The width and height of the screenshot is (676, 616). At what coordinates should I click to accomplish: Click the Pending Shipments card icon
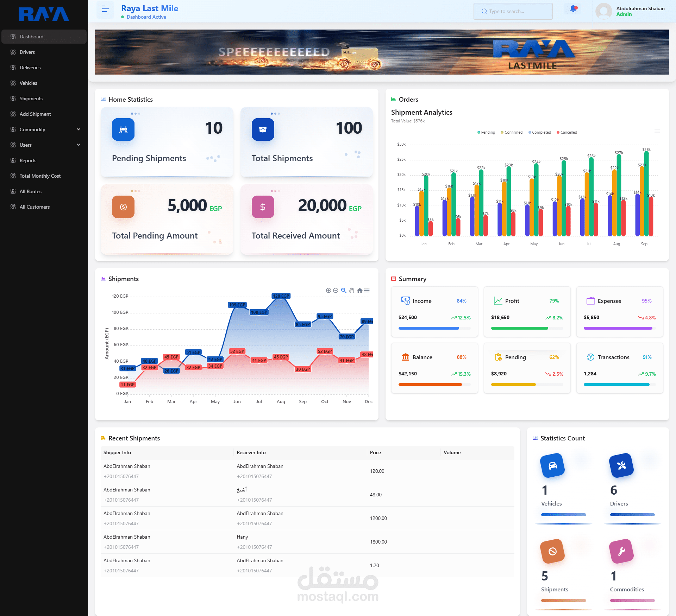(x=123, y=129)
